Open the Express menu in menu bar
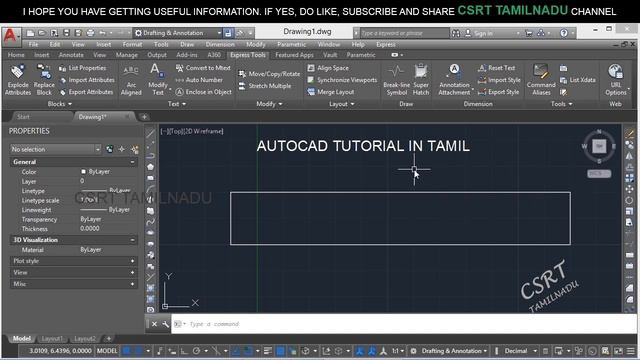This screenshot has height=360, width=640. coord(386,44)
